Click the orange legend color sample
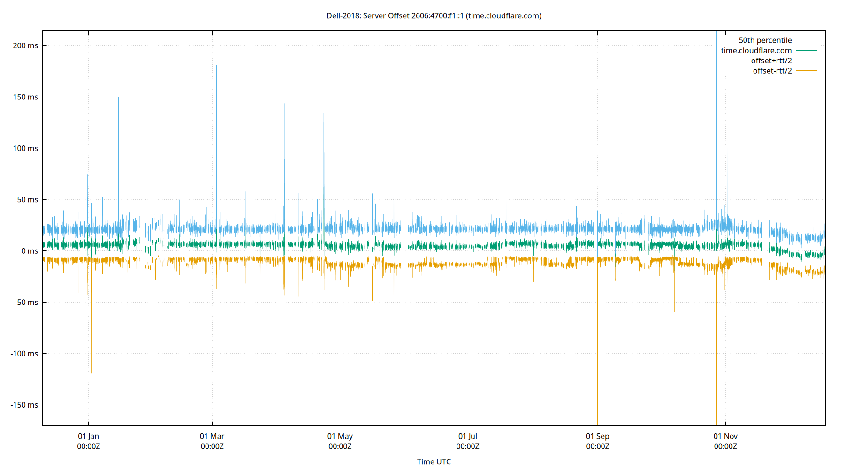 [x=806, y=70]
